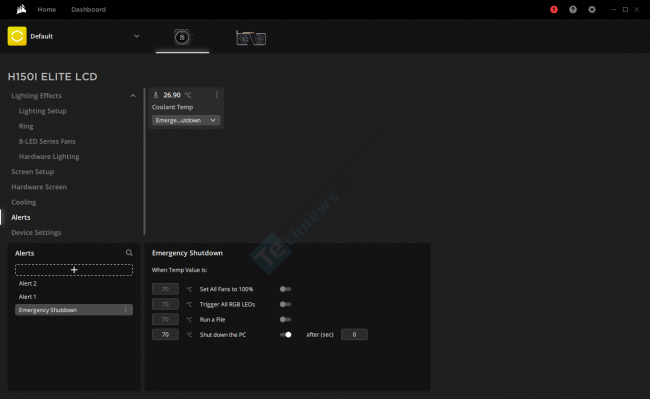The width and height of the screenshot is (650, 399).
Task: Open the Dashboard tab
Action: (x=88, y=9)
